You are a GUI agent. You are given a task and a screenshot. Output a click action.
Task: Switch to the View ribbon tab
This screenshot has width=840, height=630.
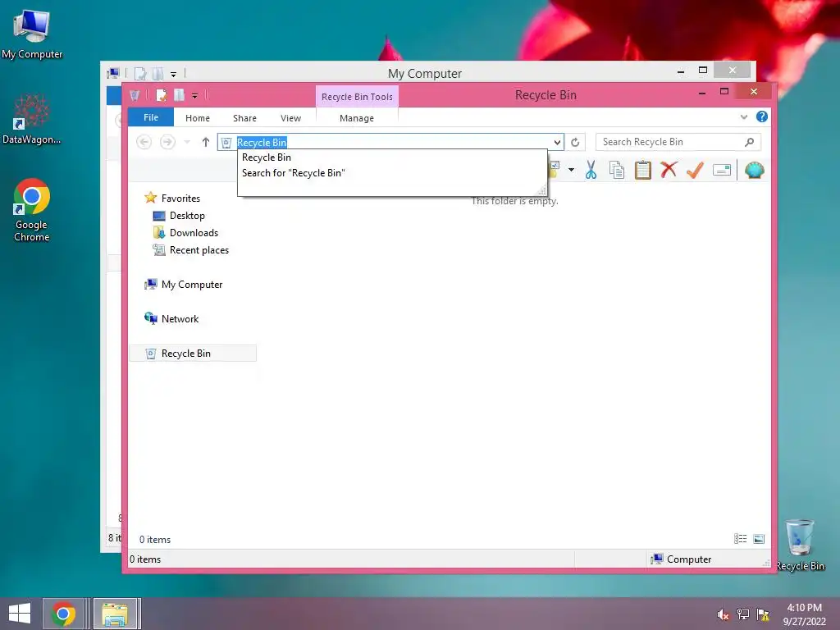pos(291,118)
